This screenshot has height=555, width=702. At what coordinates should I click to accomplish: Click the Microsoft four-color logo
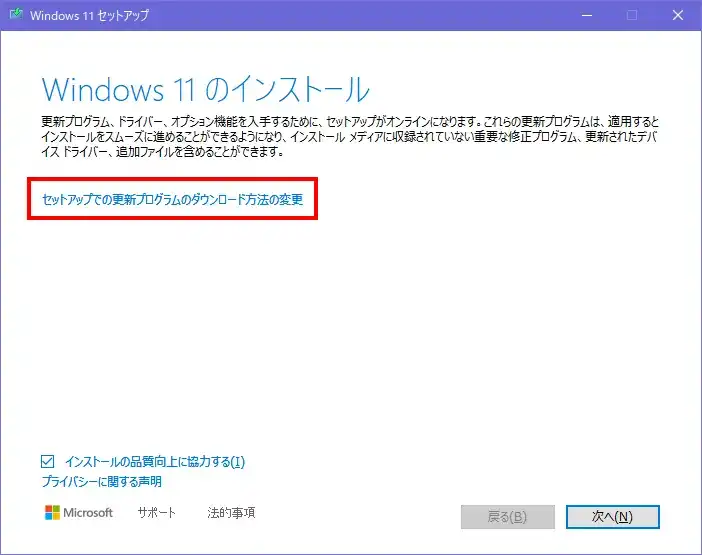[x=53, y=513]
